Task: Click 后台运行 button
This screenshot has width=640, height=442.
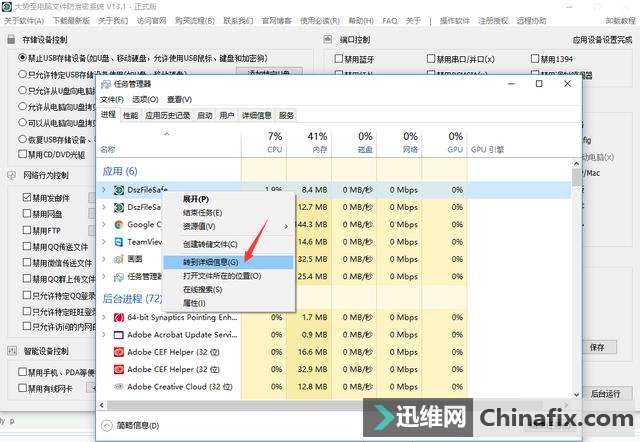Action: pyautogui.click(x=606, y=394)
